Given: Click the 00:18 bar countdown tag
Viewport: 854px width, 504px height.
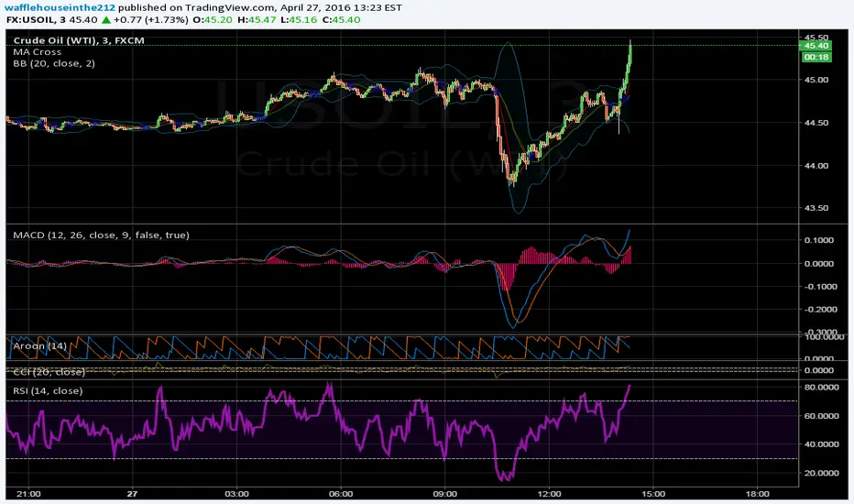Looking at the screenshot, I should tap(816, 57).
